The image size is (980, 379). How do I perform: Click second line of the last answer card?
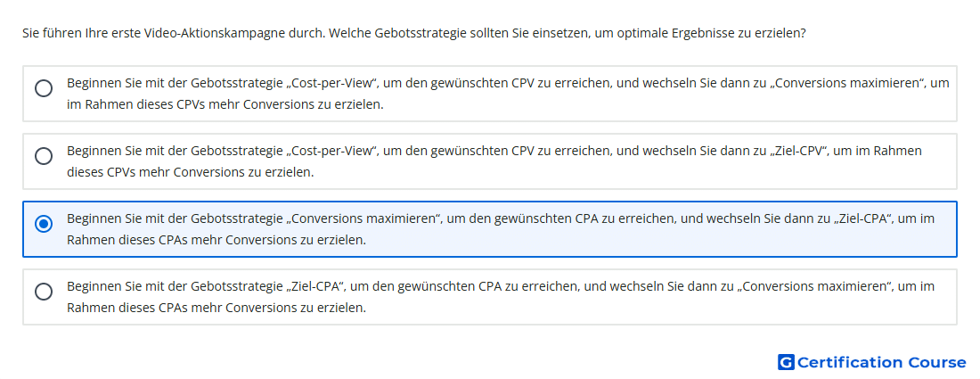[216, 308]
